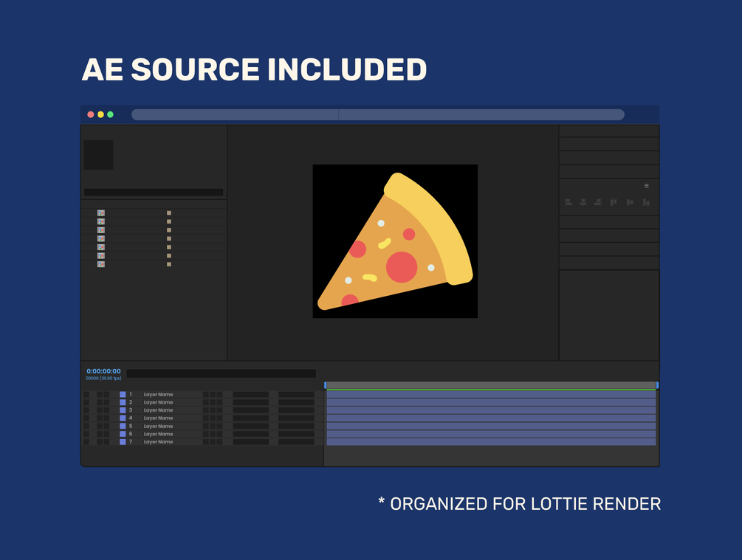Click the pizza slice composition preview

395,241
